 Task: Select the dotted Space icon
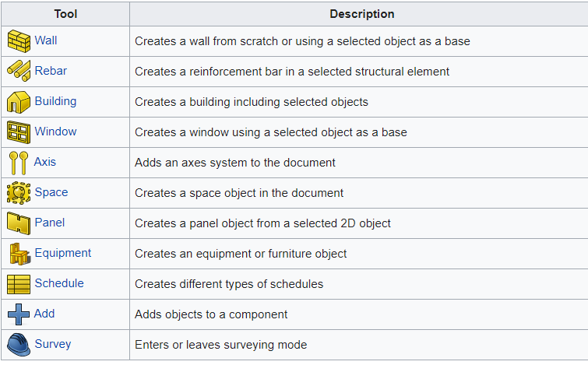coord(18,192)
